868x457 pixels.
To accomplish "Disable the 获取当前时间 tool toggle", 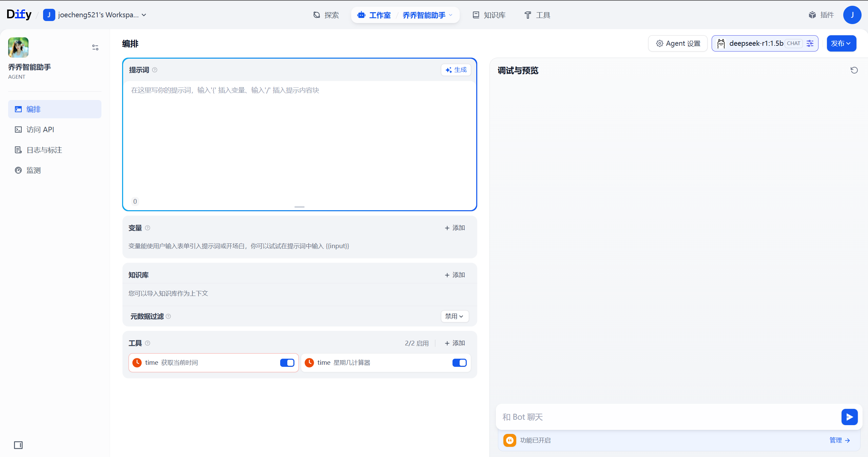I will point(287,363).
